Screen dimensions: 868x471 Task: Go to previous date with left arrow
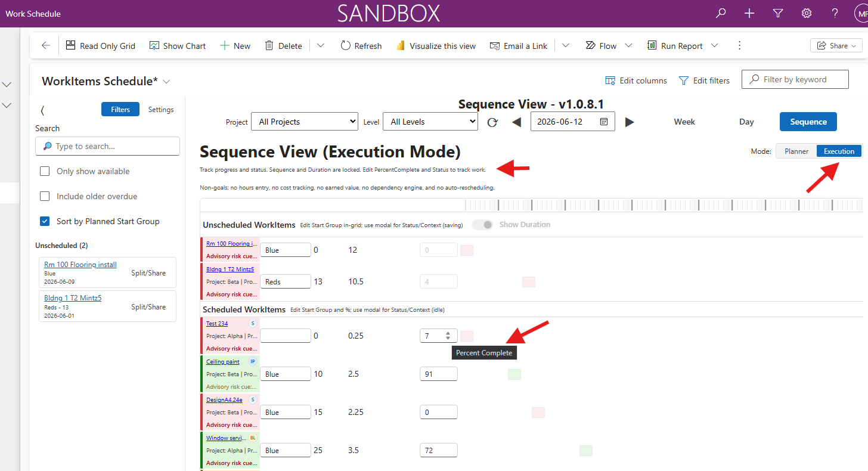(517, 122)
